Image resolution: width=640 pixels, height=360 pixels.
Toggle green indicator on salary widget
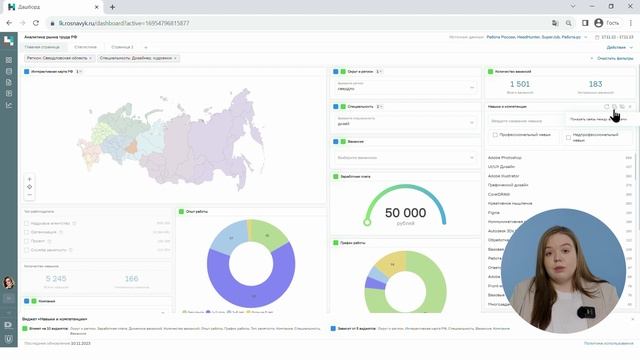click(x=336, y=177)
